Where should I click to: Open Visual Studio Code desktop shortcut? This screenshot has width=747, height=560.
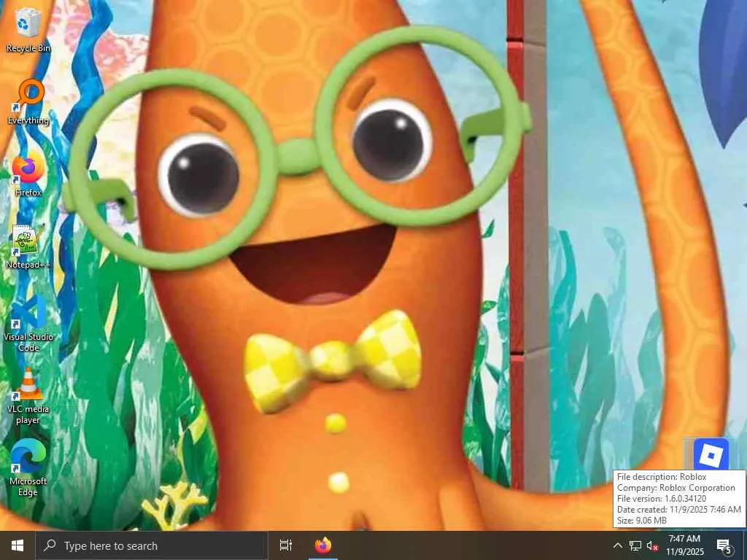28,324
